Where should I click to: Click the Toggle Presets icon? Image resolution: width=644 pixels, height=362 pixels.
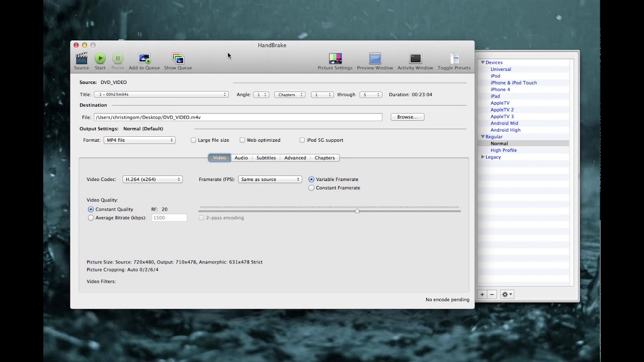[454, 58]
